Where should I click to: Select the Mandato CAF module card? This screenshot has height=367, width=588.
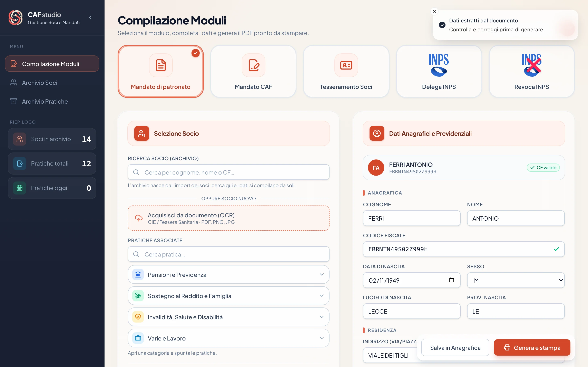pos(253,71)
